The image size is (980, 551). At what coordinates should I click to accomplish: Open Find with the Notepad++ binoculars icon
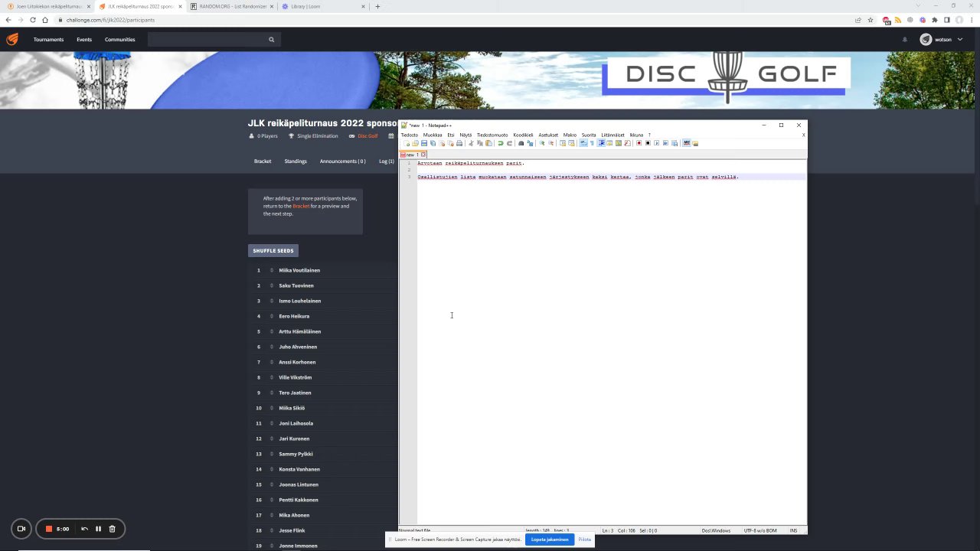521,143
